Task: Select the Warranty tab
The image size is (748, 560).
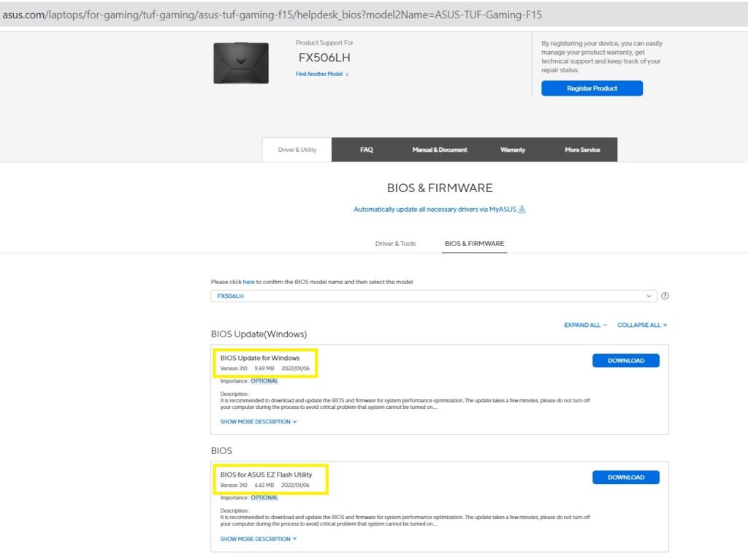Action: click(x=512, y=150)
